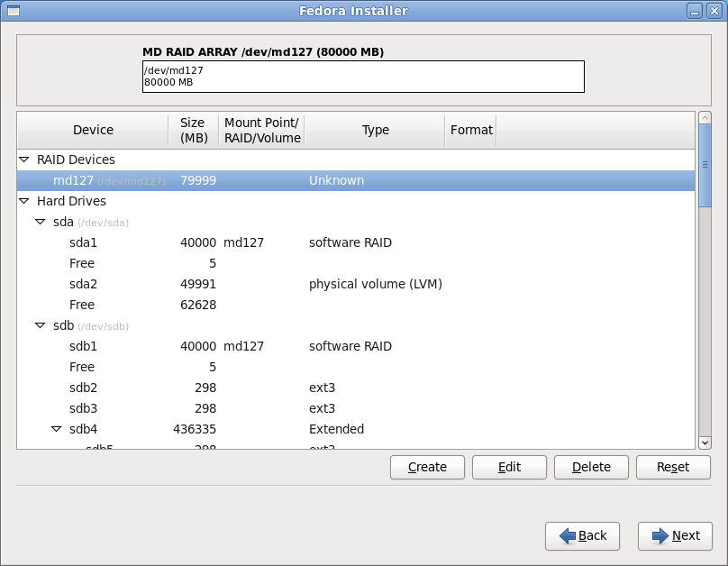Click the Unknown type of md127

[x=337, y=180]
